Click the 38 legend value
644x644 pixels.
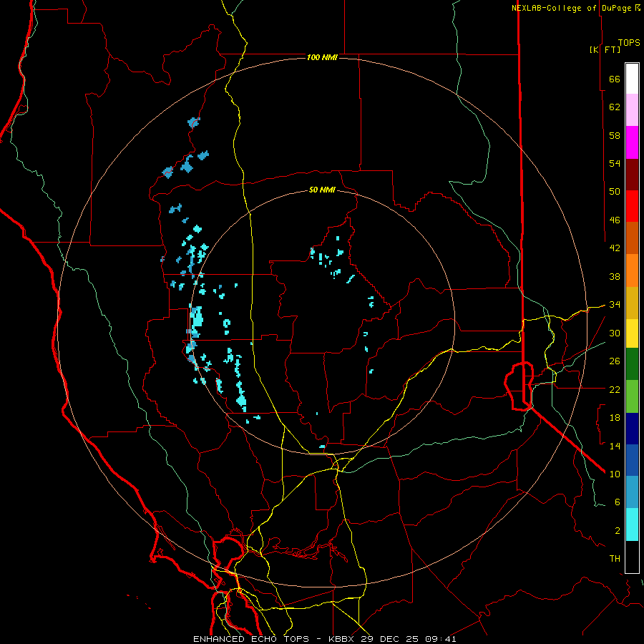click(615, 276)
